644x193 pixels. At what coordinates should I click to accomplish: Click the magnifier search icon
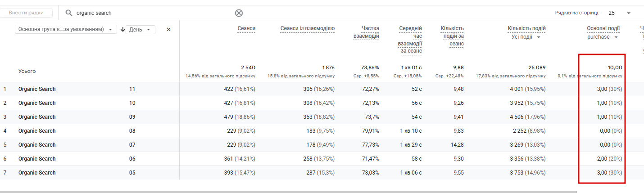pyautogui.click(x=69, y=13)
